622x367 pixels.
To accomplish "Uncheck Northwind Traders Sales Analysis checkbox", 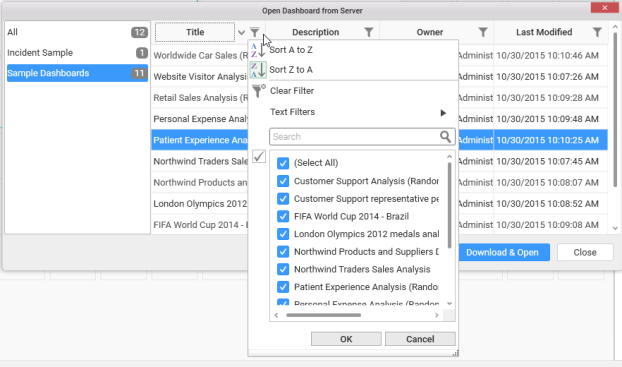I will [283, 269].
